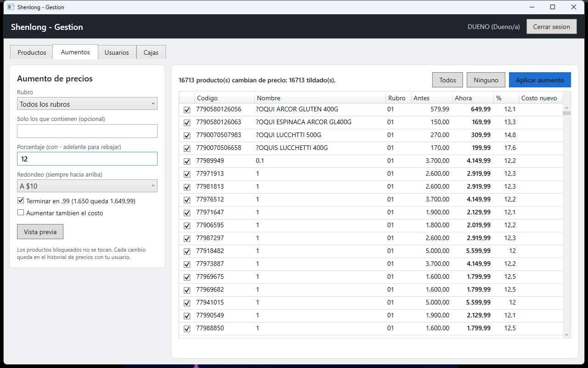Untick checkbox for product 7790070507983
The width and height of the screenshot is (588, 368).
point(187,136)
